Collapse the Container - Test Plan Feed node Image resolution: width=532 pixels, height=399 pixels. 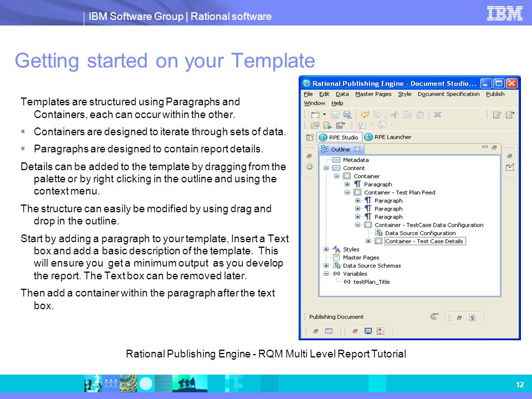pos(347,192)
